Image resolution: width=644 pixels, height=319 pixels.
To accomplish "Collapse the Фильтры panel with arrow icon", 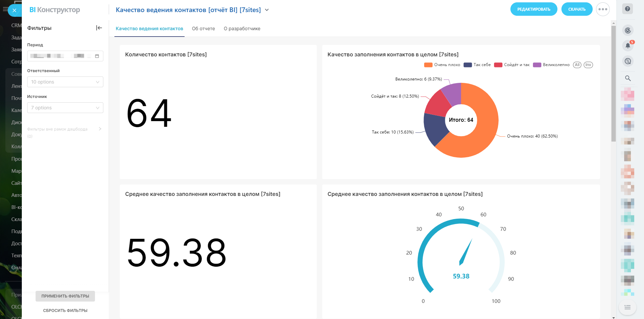I will (99, 28).
